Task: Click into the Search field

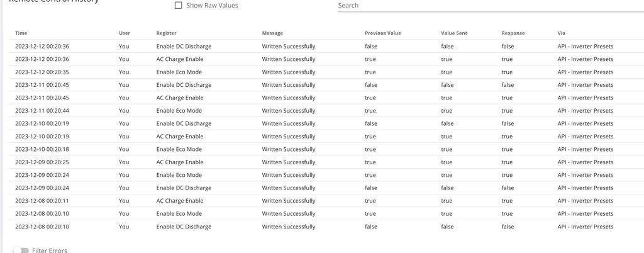Action: [x=491, y=6]
